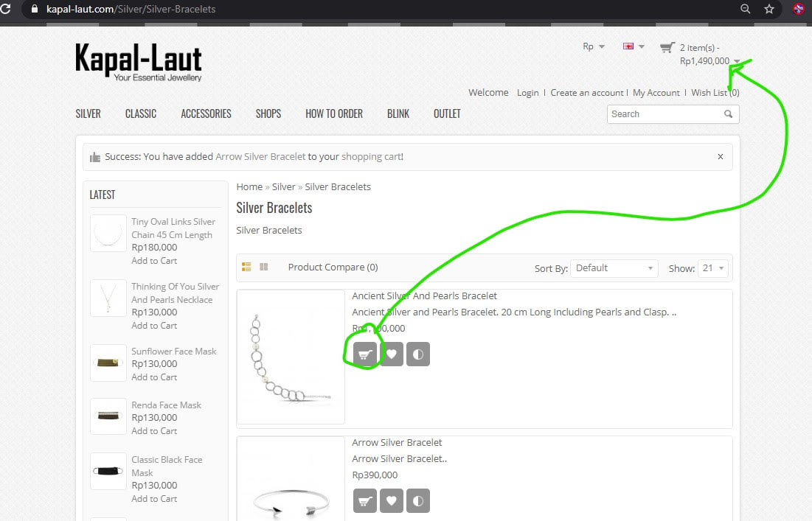Open My Account page

(656, 93)
